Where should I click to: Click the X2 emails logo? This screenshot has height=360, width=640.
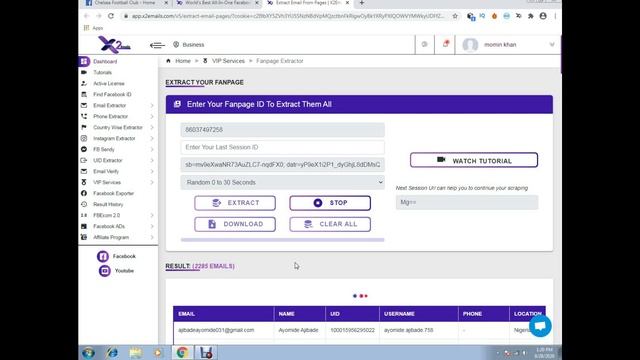tap(114, 44)
